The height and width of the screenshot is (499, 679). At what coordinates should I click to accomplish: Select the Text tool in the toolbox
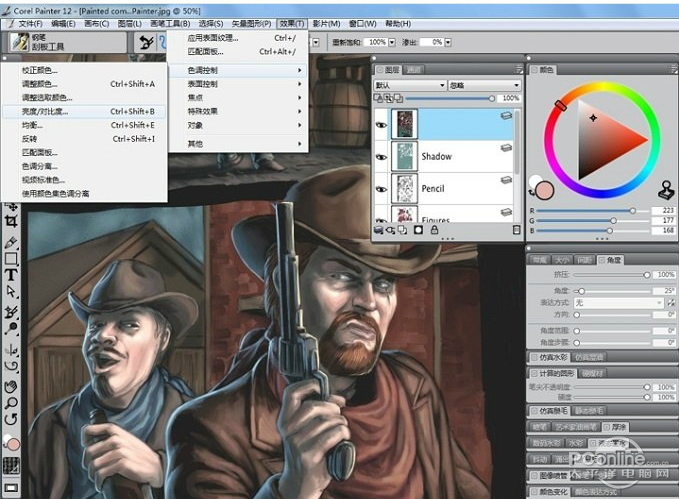click(x=12, y=275)
